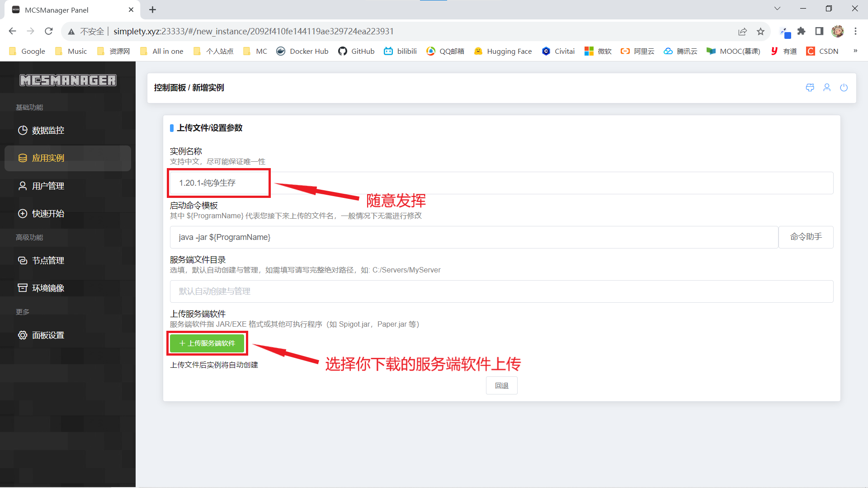Open the user profile icon in header

827,88
